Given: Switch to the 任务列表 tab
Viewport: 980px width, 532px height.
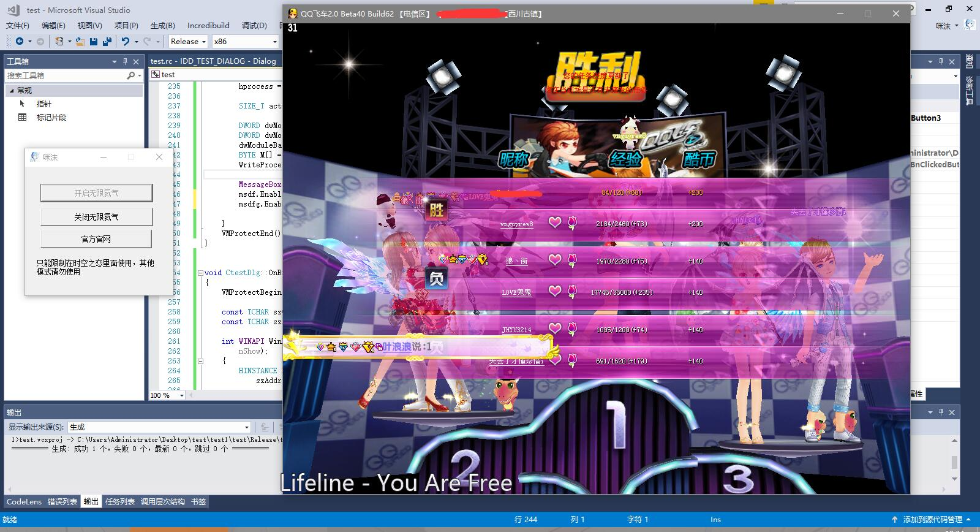Looking at the screenshot, I should (x=120, y=501).
